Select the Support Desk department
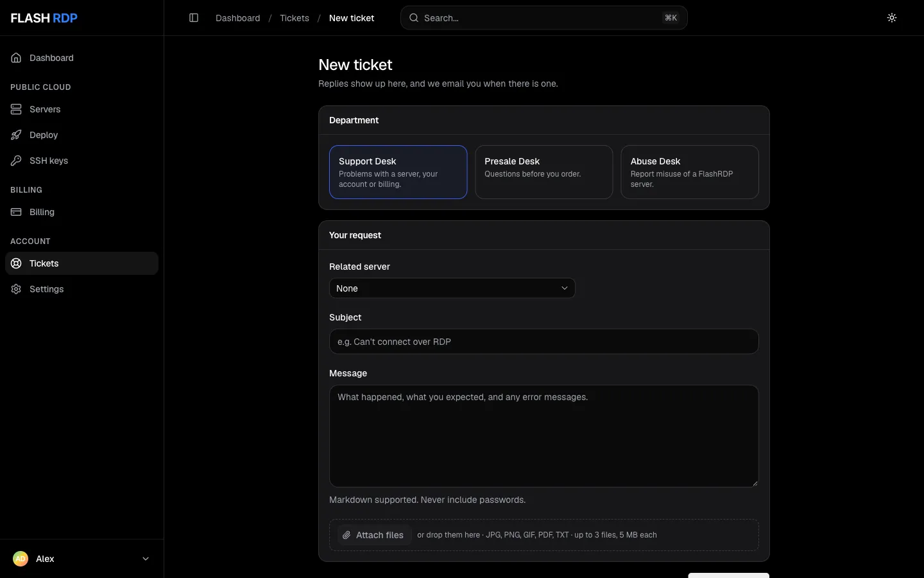Screen dimensions: 924x578 pos(398,172)
